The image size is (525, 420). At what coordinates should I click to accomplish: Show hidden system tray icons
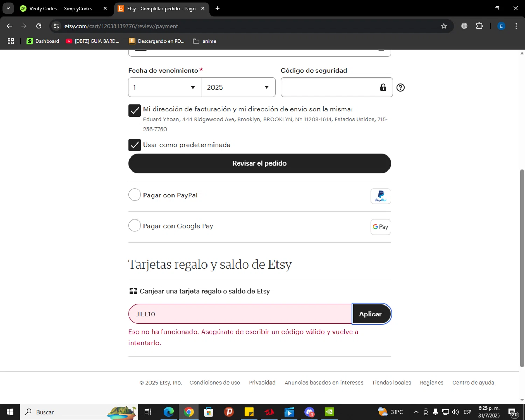416,412
